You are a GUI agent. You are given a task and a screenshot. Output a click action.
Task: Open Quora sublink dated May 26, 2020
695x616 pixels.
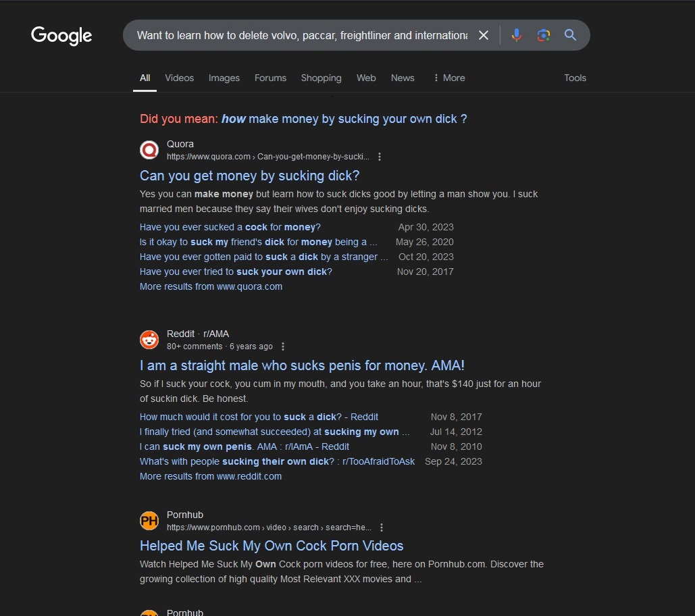click(259, 242)
